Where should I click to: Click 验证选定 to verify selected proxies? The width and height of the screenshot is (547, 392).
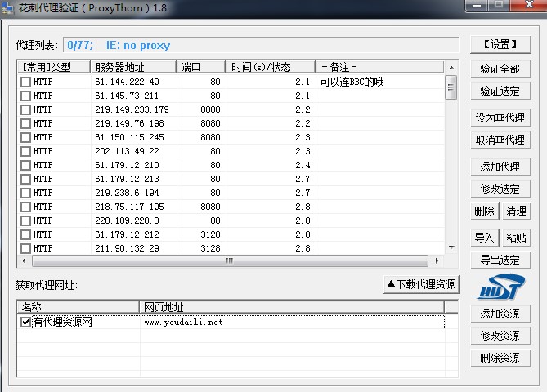tap(500, 91)
